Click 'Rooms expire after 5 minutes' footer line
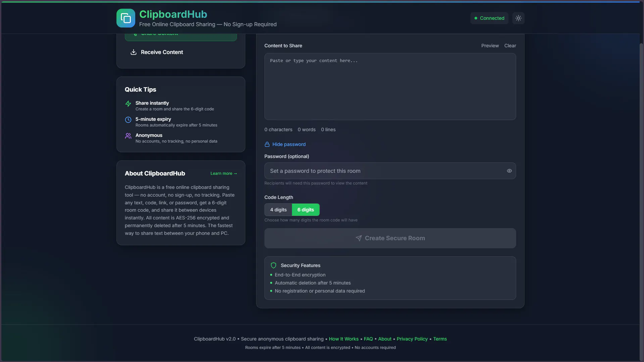 (x=320, y=348)
